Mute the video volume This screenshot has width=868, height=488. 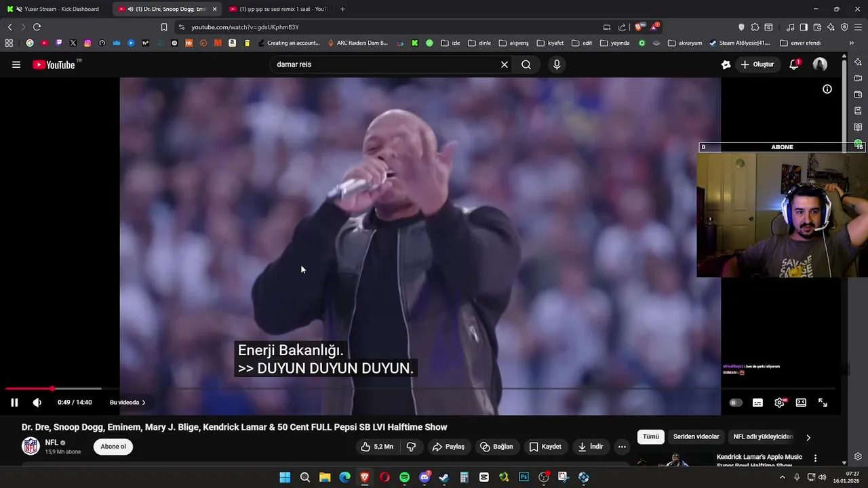pyautogui.click(x=37, y=403)
